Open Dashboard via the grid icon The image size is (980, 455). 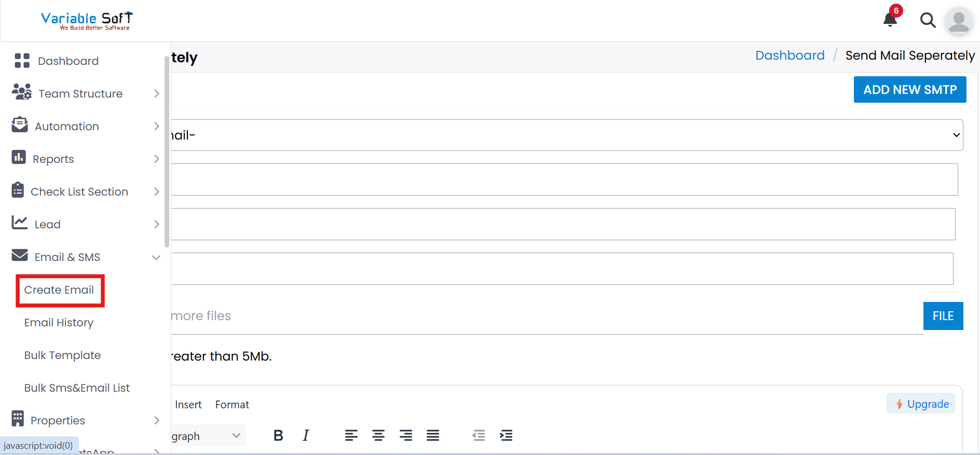tap(22, 61)
